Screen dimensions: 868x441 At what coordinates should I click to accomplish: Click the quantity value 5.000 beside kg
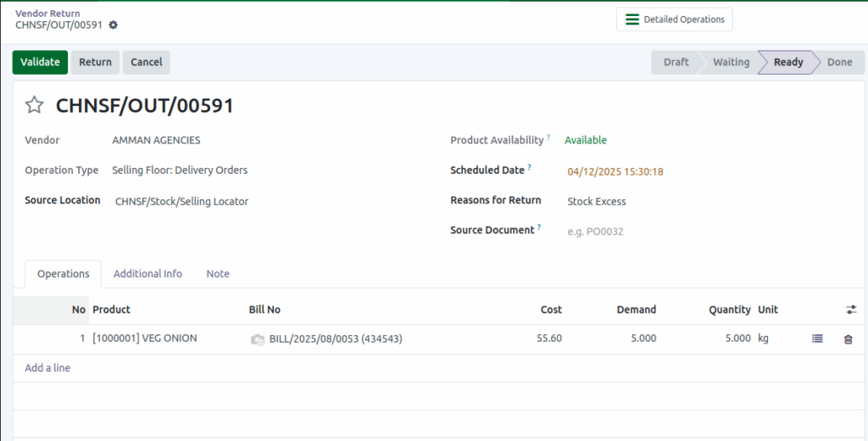[738, 338]
